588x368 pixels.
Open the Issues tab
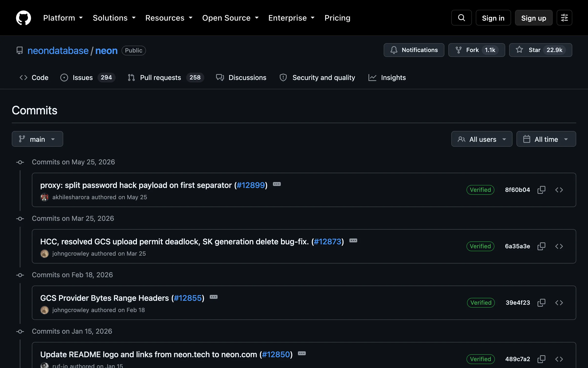[88, 78]
